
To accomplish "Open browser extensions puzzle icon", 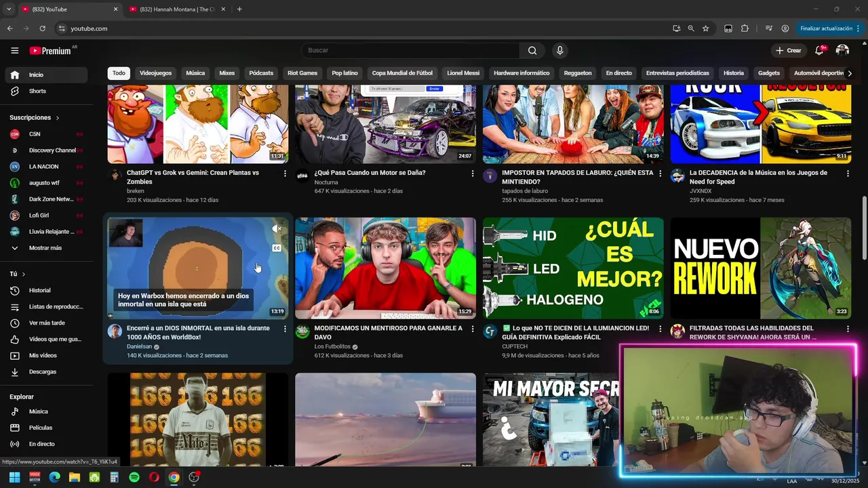I will point(745,28).
